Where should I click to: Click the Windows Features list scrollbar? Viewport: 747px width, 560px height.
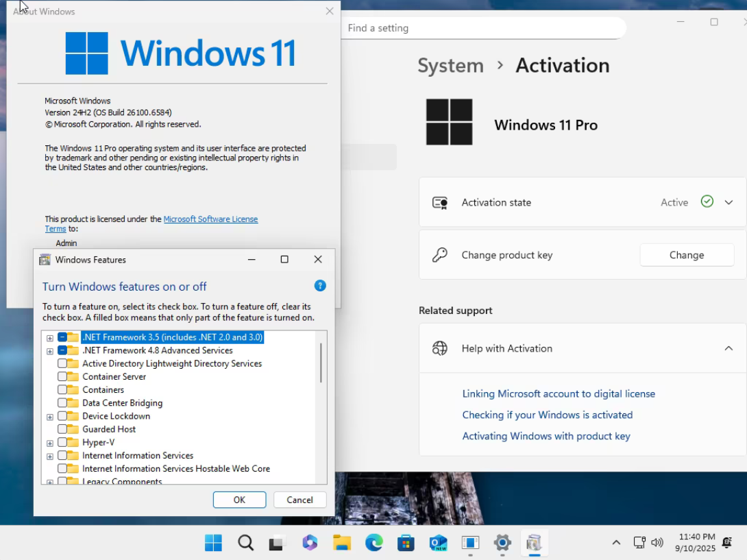coord(321,362)
